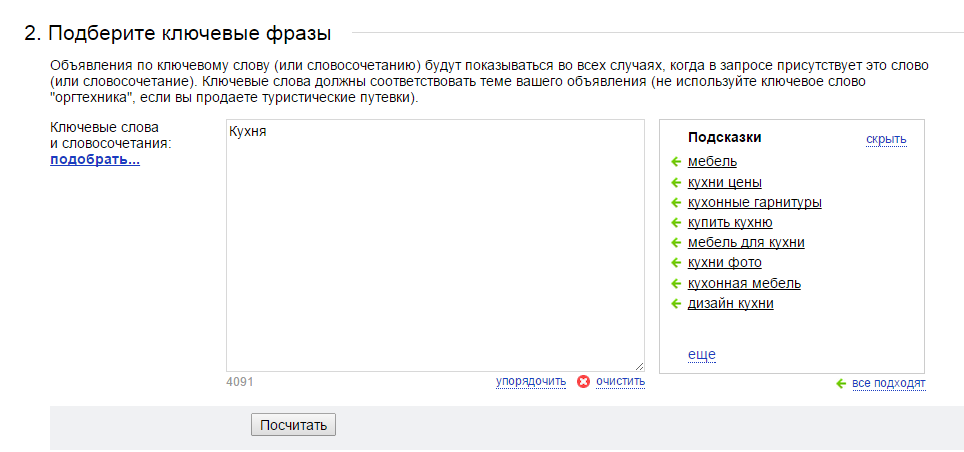Click the red clear icon below textarea
Screen dimensions: 964x452
coord(584,381)
